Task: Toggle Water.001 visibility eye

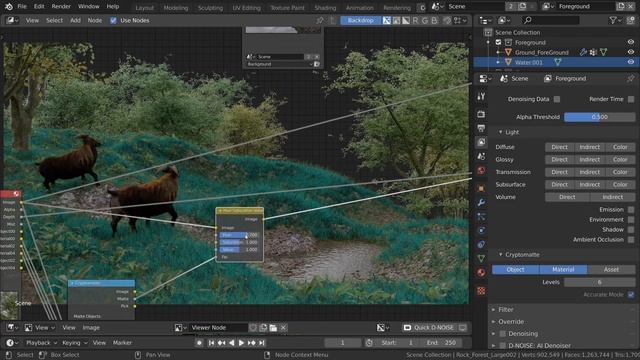Action: (x=631, y=62)
